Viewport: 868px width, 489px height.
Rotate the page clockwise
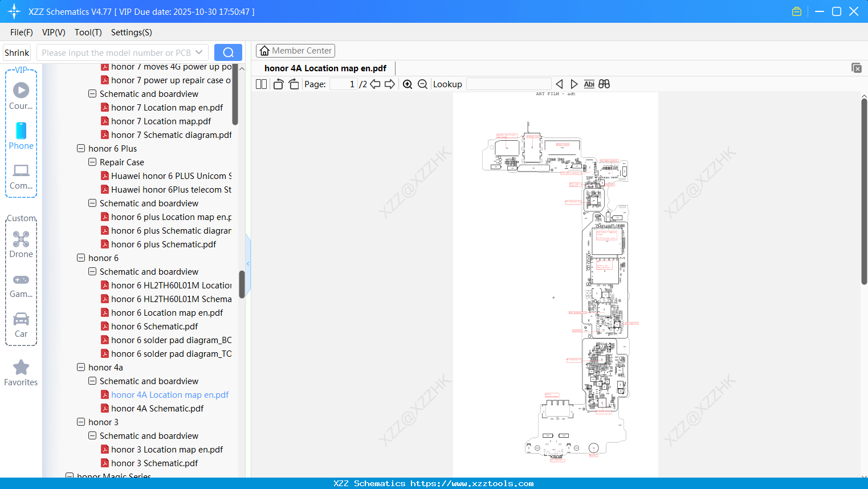(294, 84)
